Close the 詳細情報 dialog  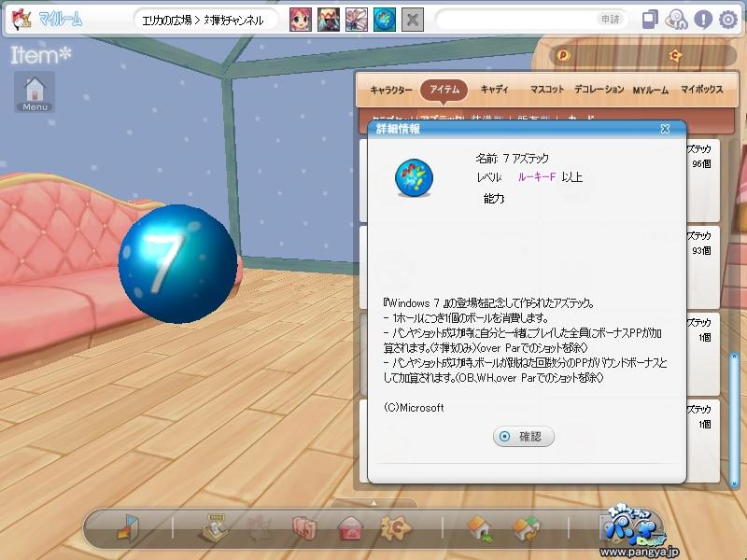click(x=665, y=129)
